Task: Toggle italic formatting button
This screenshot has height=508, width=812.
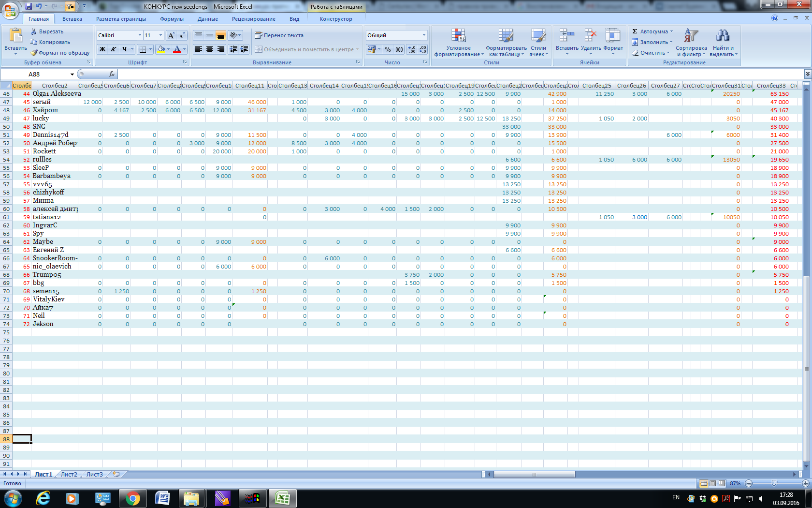Action: (x=114, y=49)
